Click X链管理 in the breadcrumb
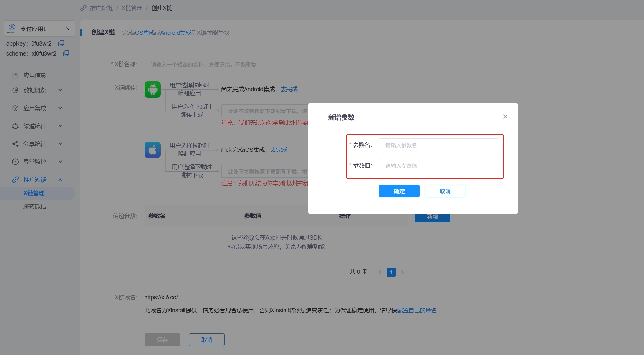The image size is (644, 355). click(x=132, y=8)
